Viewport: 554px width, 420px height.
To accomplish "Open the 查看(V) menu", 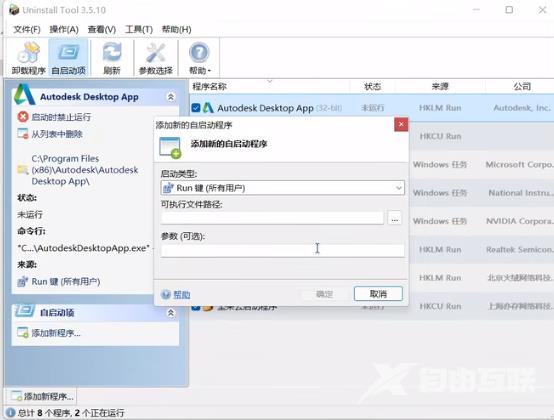I will click(x=102, y=29).
